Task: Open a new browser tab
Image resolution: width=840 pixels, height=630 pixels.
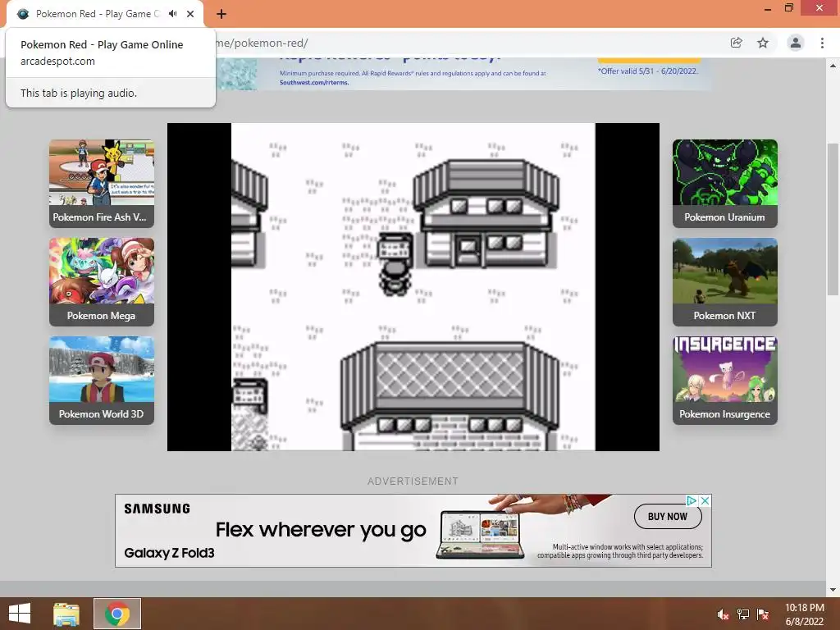Action: (x=221, y=14)
